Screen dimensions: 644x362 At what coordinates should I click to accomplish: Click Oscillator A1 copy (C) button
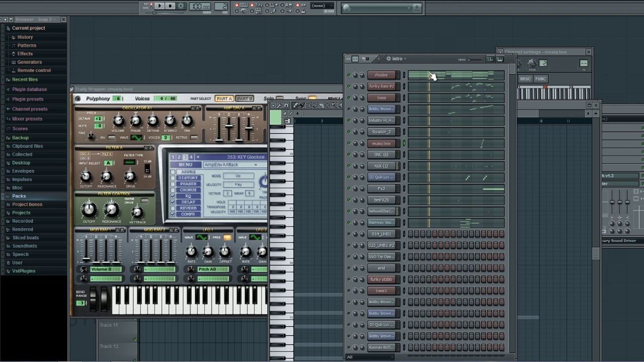(193, 108)
